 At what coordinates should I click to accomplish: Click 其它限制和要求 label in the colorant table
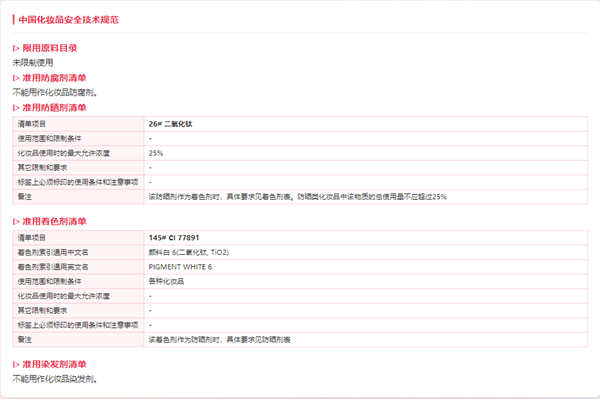point(42,310)
